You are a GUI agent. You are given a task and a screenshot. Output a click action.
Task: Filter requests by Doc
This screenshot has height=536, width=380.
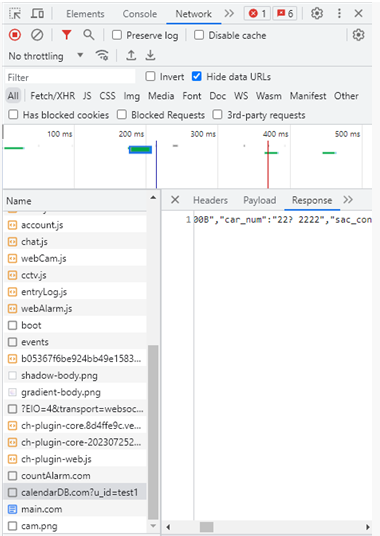pos(218,96)
